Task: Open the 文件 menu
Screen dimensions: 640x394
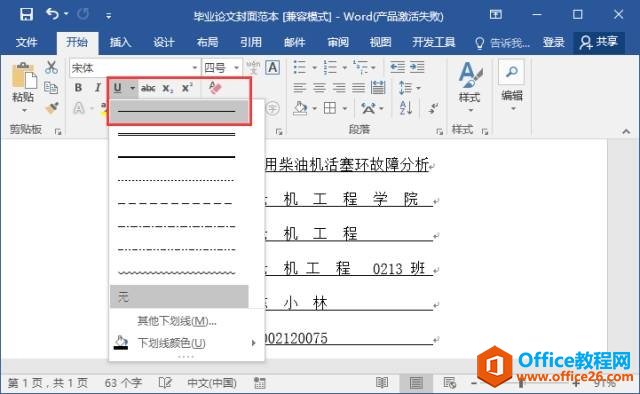Action: [27, 42]
